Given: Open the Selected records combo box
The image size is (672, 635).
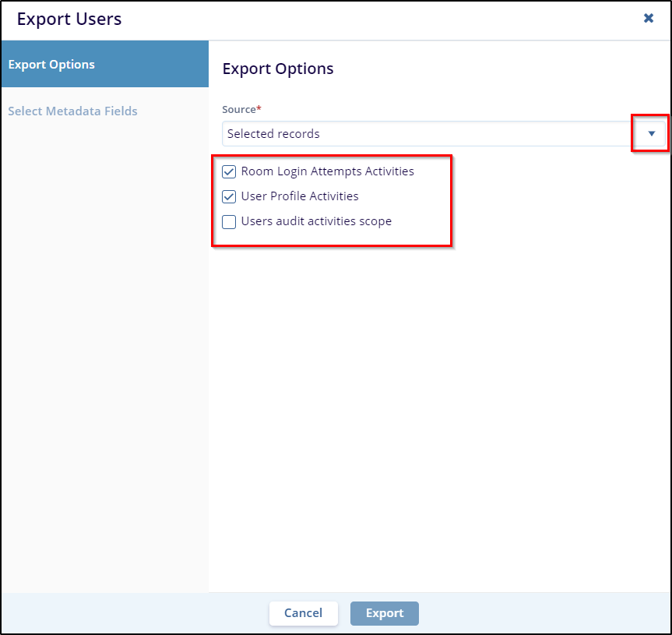Looking at the screenshot, I should 444,133.
